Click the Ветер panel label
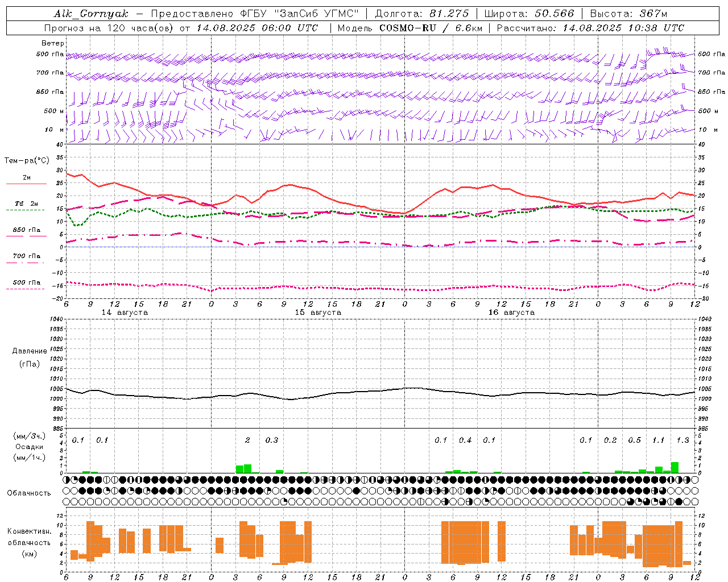Viewport: 728px width, 582px height. [x=53, y=43]
